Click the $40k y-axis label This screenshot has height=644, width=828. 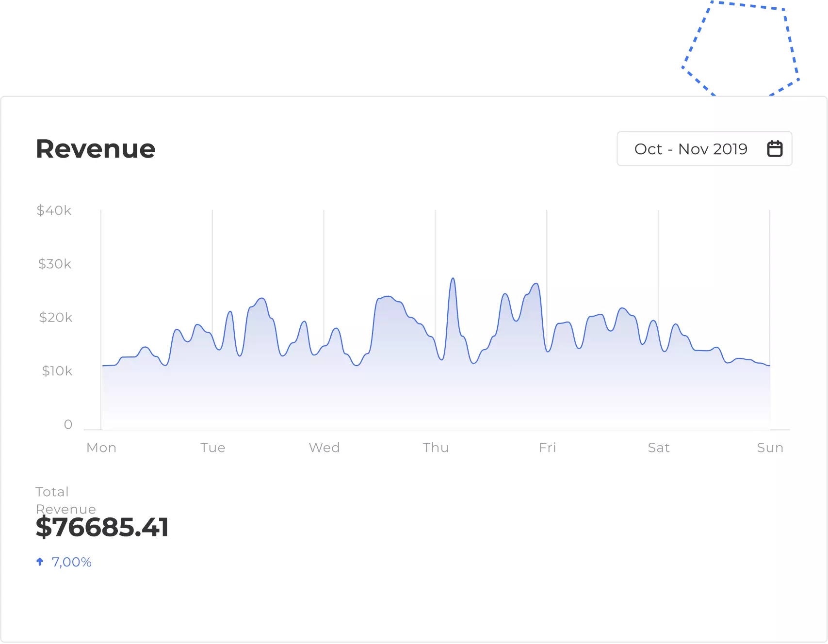point(54,210)
